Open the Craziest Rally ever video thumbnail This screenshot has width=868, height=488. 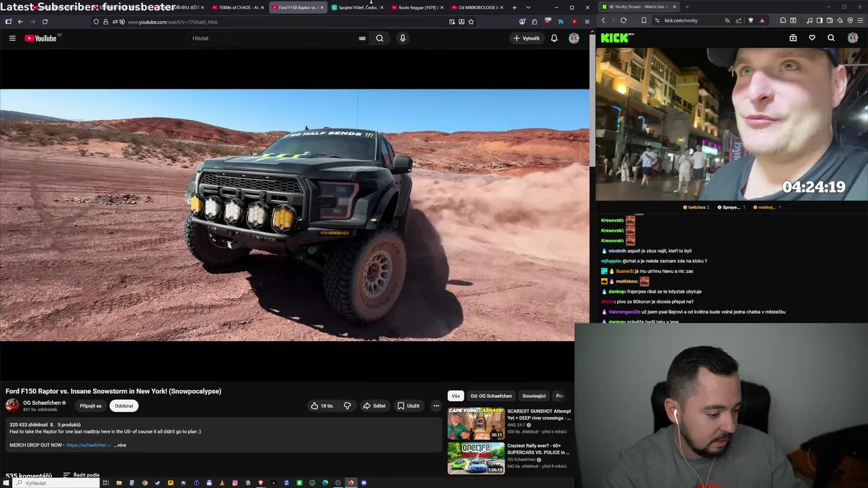tap(476, 458)
